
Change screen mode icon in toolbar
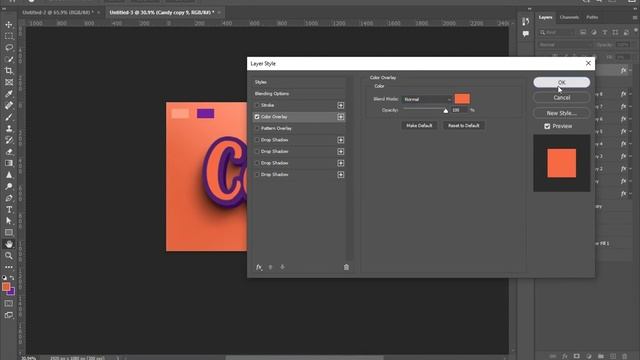click(9, 315)
